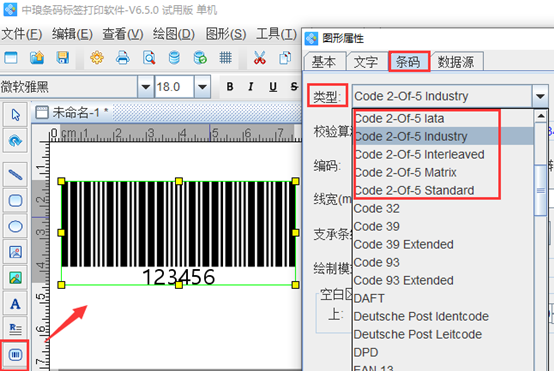This screenshot has height=371, width=554.
Task: Open the font size dropdown arrow
Action: (202, 87)
